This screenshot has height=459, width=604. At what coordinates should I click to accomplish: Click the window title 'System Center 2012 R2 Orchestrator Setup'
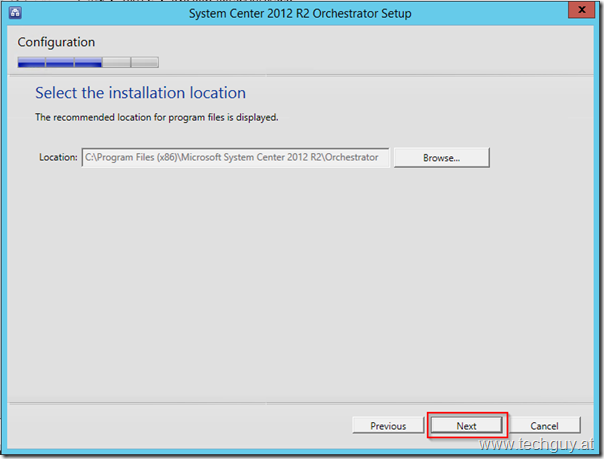tap(300, 13)
